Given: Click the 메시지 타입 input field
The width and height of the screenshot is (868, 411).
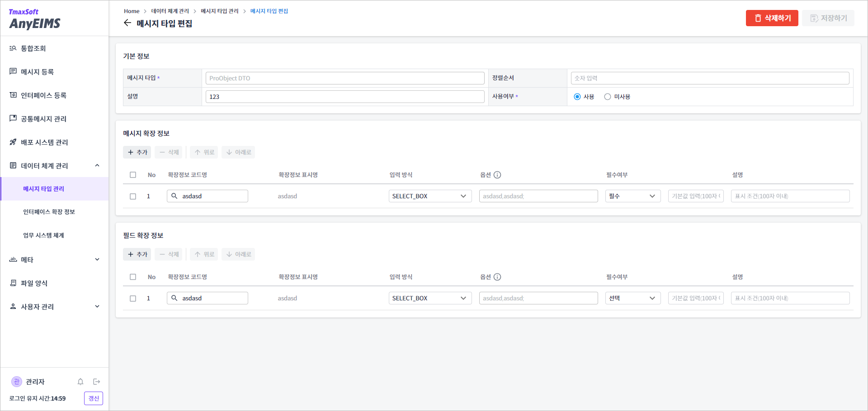Looking at the screenshot, I should (345, 78).
